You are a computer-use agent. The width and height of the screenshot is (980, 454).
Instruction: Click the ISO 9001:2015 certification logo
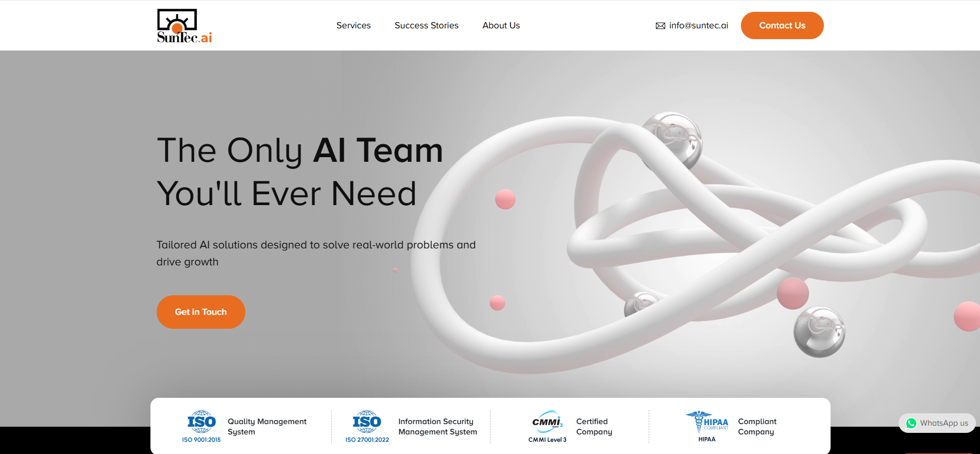201,426
